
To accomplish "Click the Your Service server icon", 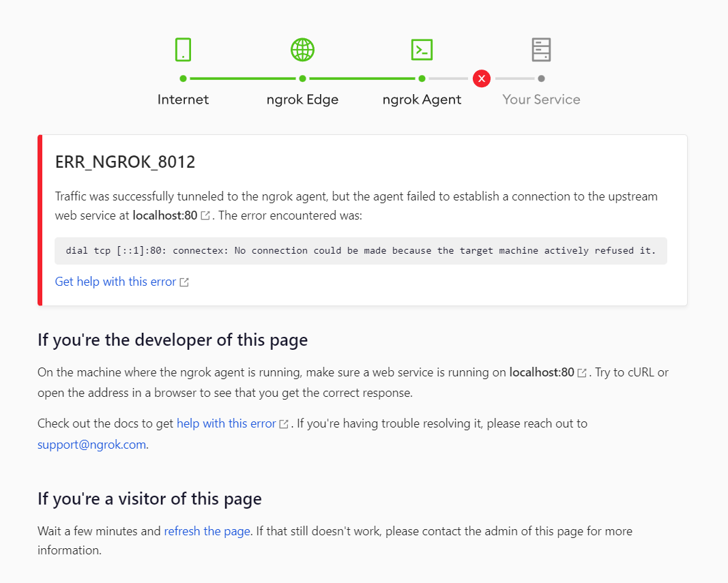I will click(x=541, y=50).
